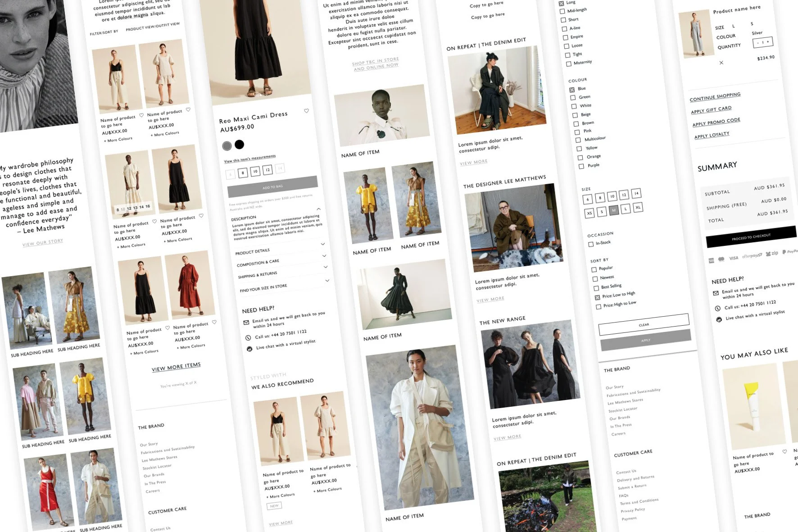Collapse the Description section chevron
The width and height of the screenshot is (798, 532).
(x=319, y=209)
